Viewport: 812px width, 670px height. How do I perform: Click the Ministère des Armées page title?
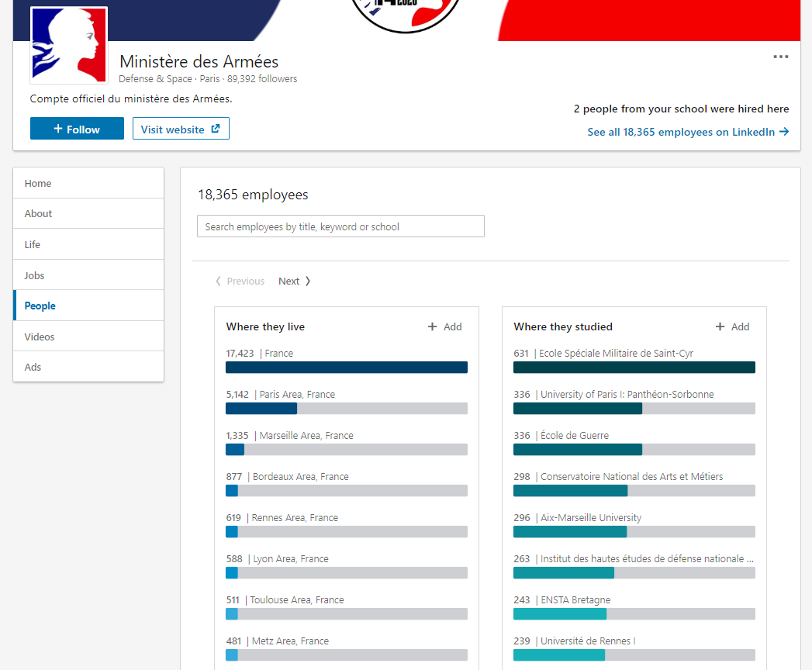(199, 61)
